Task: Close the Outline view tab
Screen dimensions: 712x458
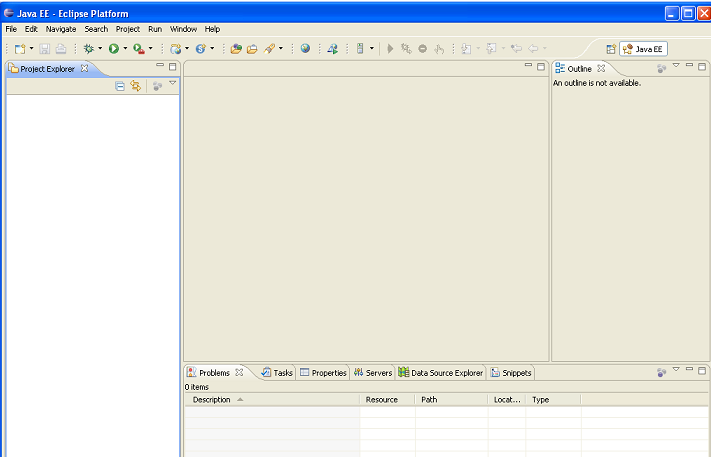Action: [600, 68]
